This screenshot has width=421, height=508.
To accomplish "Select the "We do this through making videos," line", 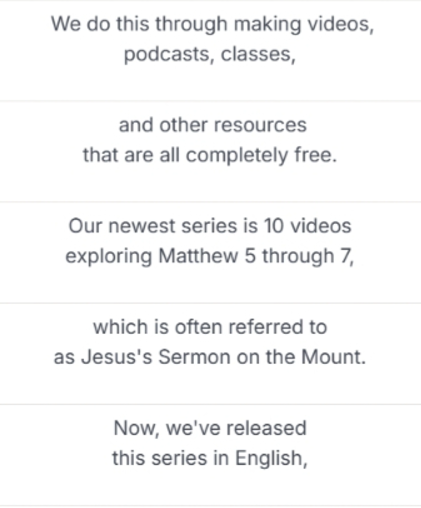I will pos(212,25).
